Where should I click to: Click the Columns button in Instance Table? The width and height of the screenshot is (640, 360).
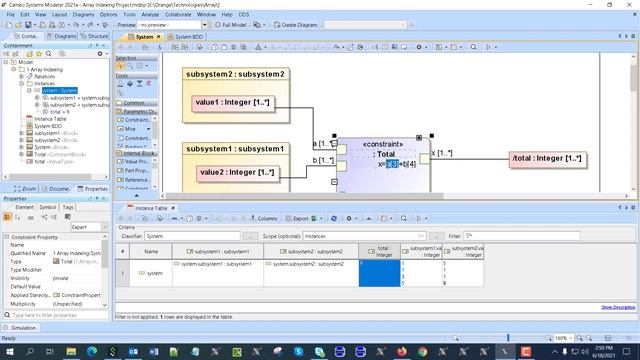[264, 218]
